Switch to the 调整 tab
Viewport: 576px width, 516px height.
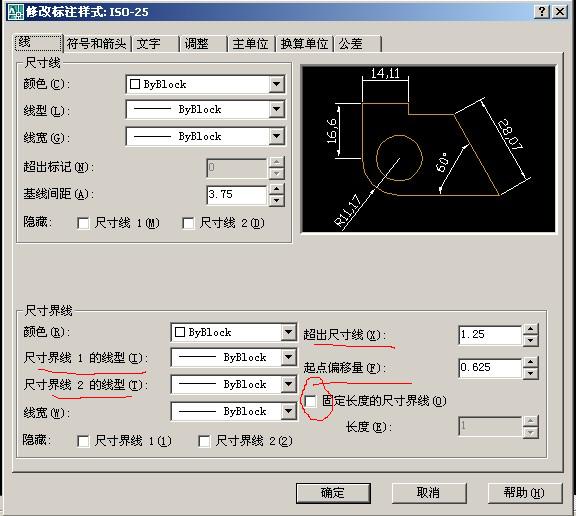pos(203,44)
